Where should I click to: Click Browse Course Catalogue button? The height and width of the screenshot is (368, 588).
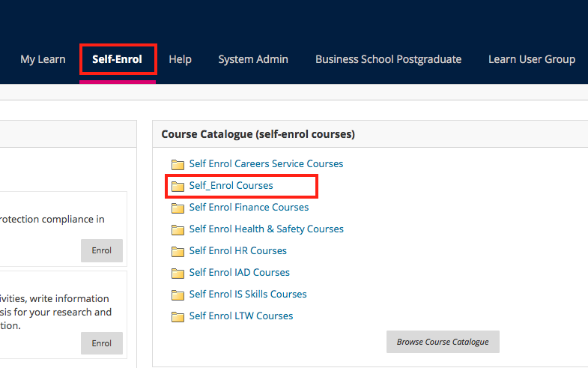(443, 342)
